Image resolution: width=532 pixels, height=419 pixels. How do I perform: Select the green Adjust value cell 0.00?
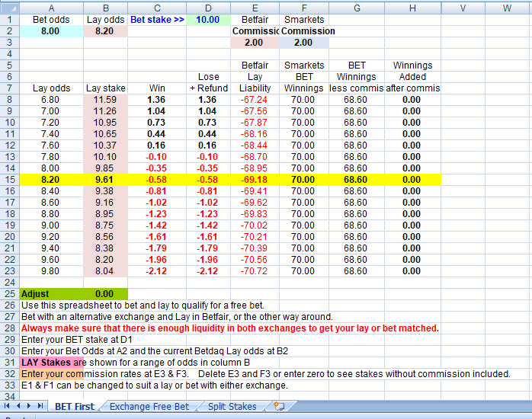pyautogui.click(x=105, y=293)
